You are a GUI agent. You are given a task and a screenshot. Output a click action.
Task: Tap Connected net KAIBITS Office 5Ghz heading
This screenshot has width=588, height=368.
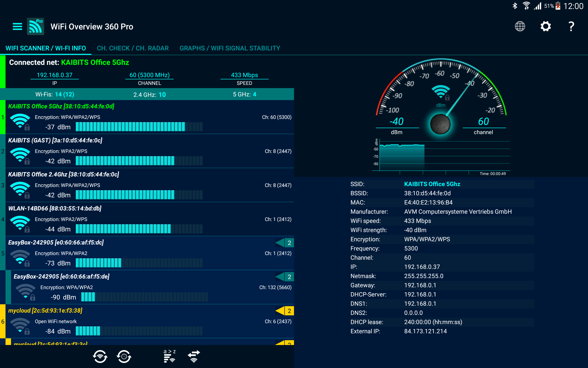pyautogui.click(x=69, y=63)
